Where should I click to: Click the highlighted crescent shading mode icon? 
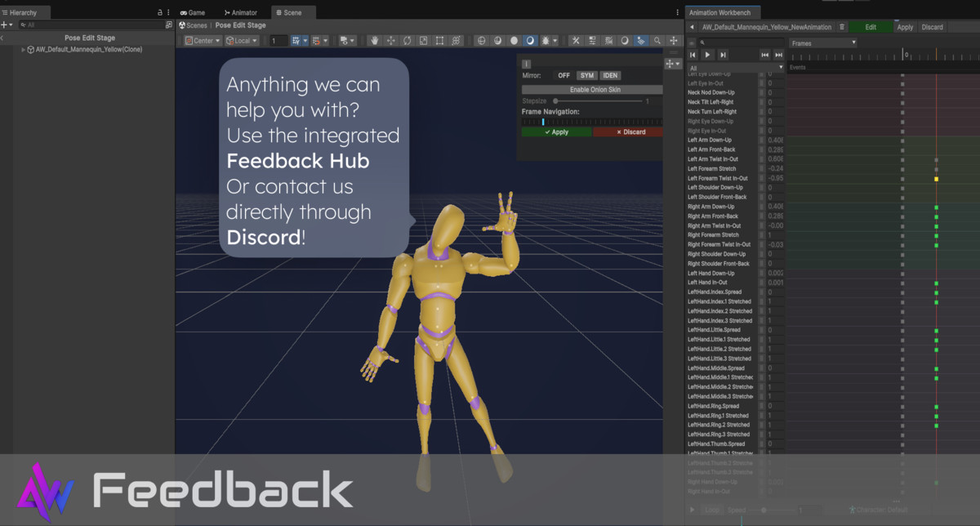coord(529,41)
